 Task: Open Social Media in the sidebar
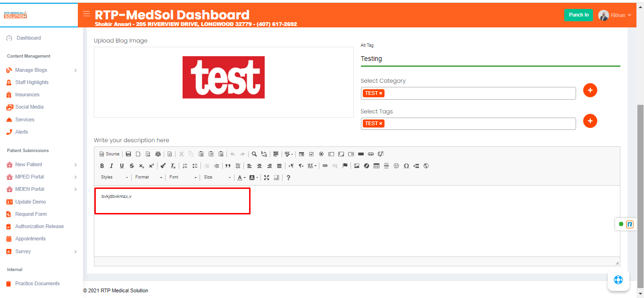coord(29,107)
